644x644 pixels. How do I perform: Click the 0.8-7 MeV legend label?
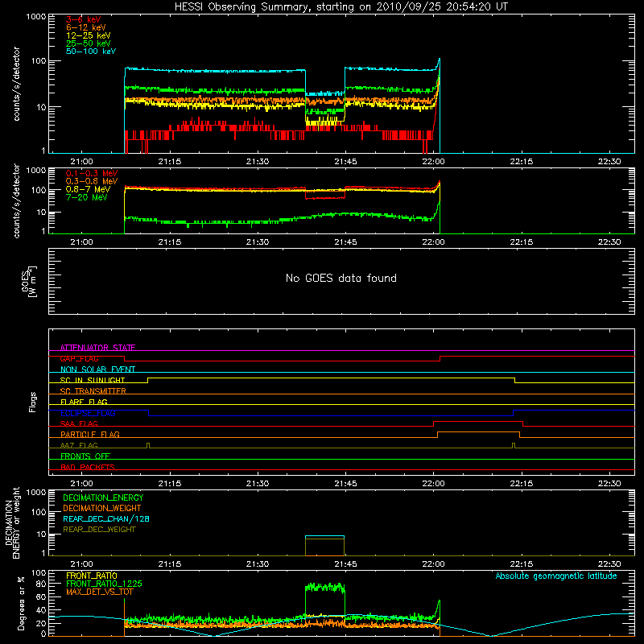(88, 189)
